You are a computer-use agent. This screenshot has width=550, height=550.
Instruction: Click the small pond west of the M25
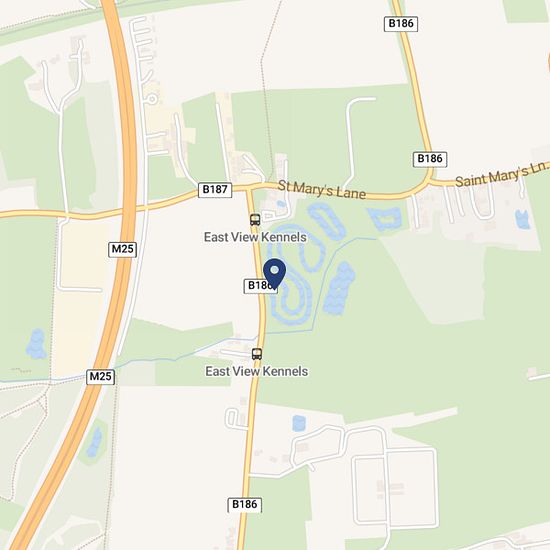pos(36,344)
